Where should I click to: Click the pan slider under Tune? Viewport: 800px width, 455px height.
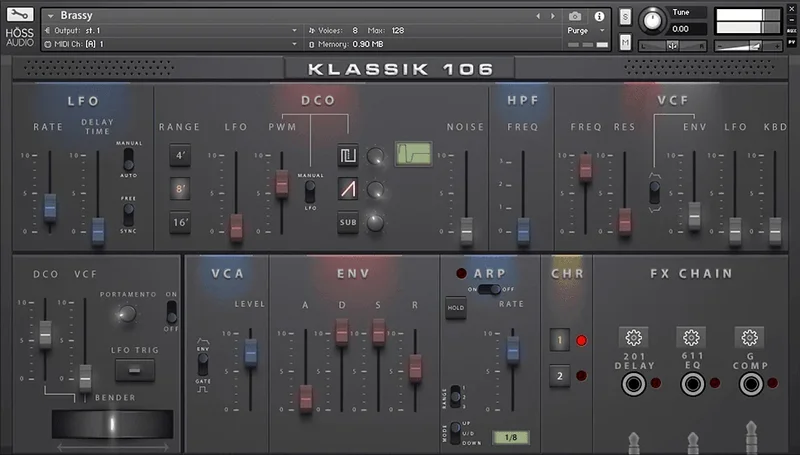click(x=673, y=46)
